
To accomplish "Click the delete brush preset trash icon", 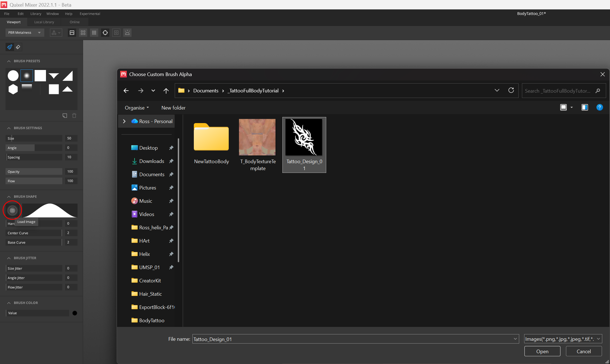I will click(74, 116).
